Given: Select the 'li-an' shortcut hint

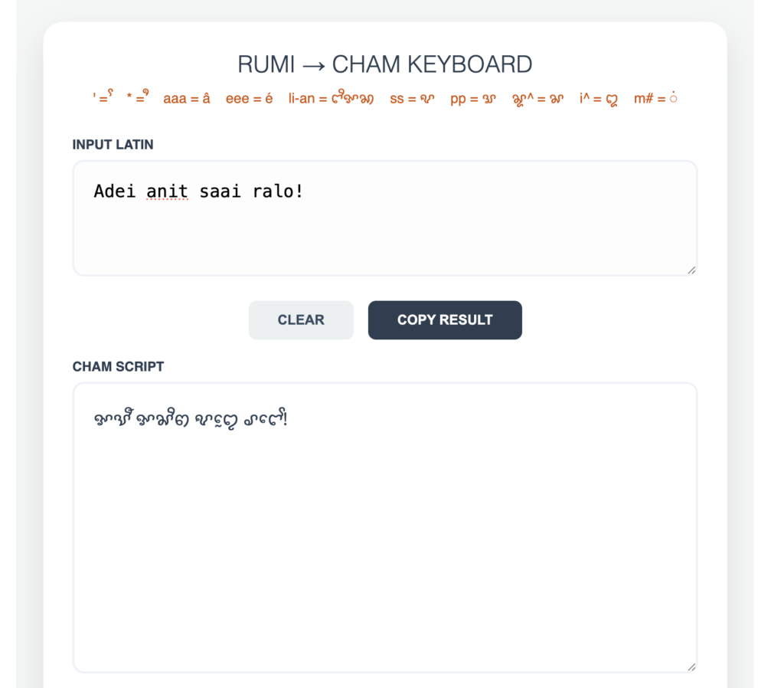Looking at the screenshot, I should click(331, 98).
